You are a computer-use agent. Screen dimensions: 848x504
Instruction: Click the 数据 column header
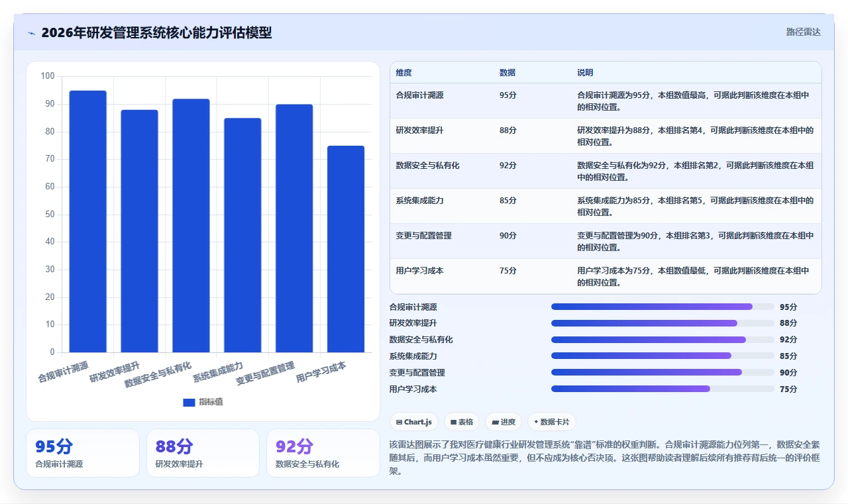[x=507, y=73]
